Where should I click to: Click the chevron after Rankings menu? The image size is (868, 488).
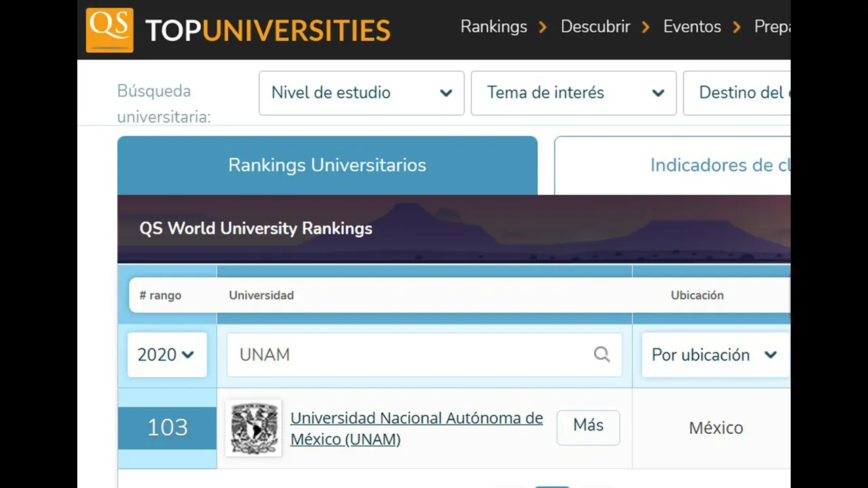(x=542, y=27)
